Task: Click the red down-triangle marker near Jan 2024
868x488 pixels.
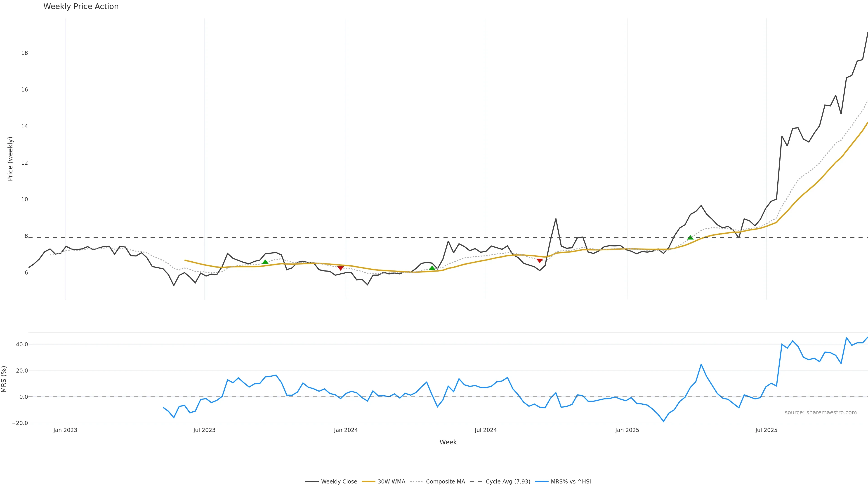Action: click(x=340, y=268)
